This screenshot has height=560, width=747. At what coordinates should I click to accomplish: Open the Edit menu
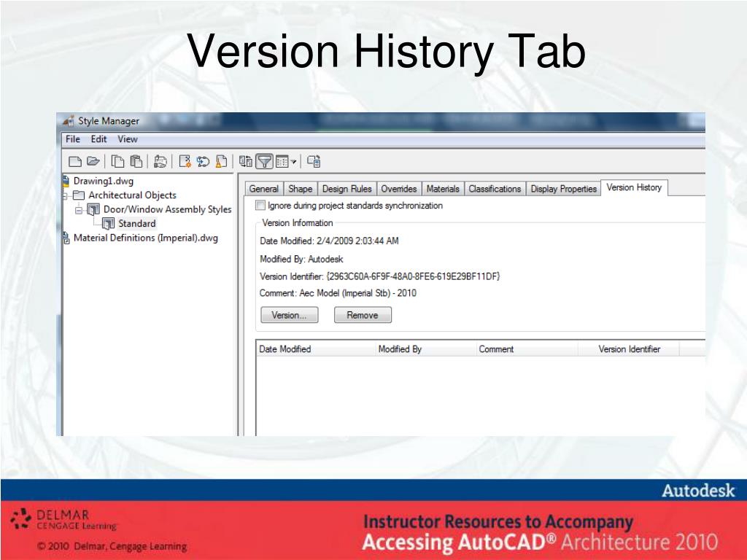tap(98, 139)
